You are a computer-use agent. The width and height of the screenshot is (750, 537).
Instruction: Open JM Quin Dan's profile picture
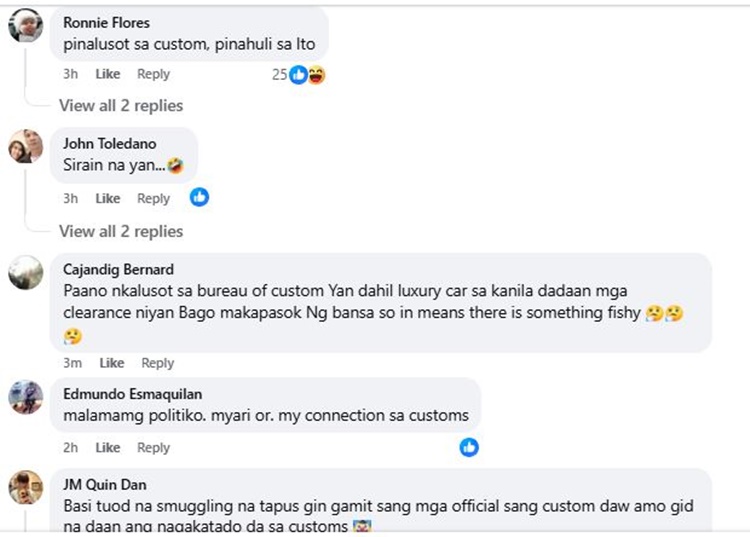(x=25, y=488)
